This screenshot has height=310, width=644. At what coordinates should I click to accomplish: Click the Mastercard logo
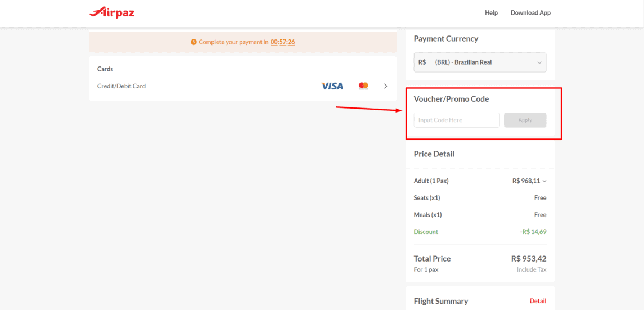tap(363, 86)
